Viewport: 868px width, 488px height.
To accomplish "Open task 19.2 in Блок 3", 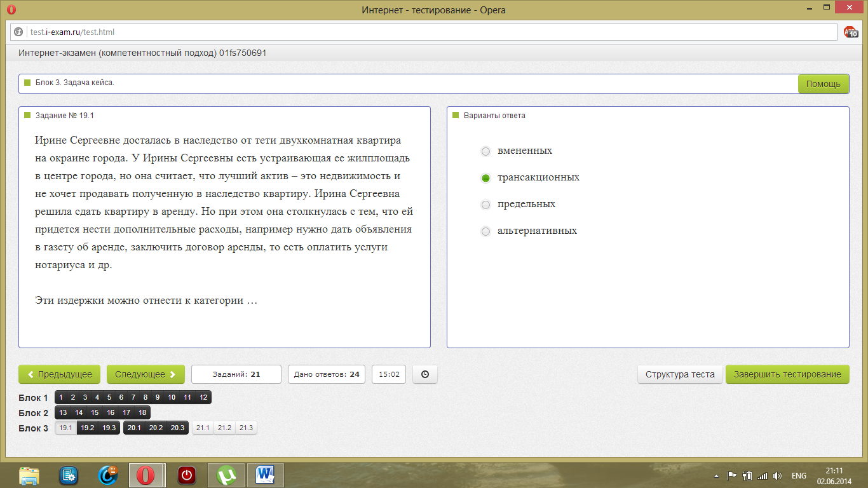I will click(88, 428).
